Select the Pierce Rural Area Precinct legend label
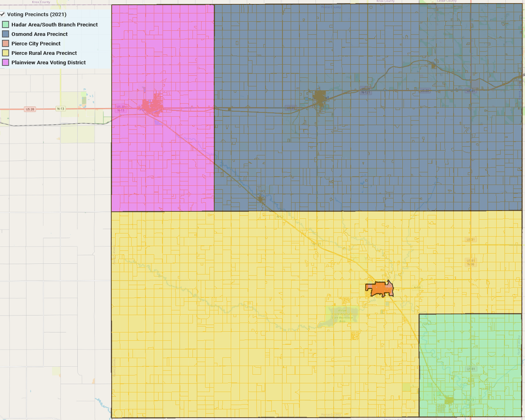The height and width of the screenshot is (420, 525). pos(44,53)
